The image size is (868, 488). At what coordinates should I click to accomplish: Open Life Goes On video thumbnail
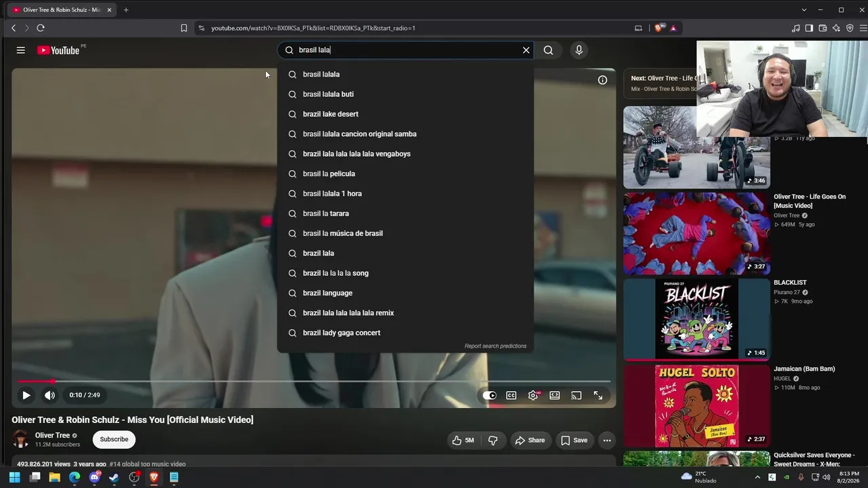tap(696, 233)
